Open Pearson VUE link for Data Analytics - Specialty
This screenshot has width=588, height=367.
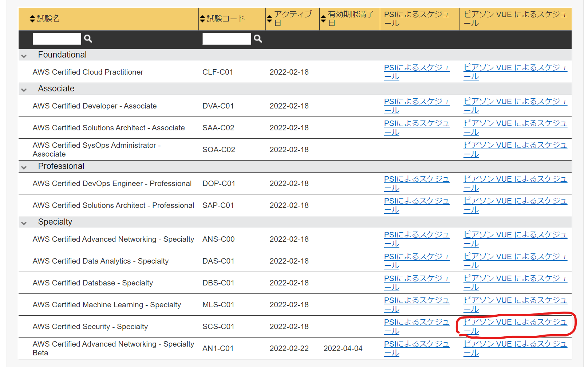[516, 261]
